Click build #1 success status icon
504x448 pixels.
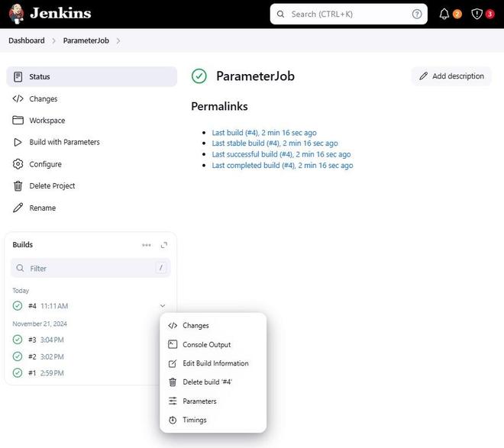(18, 372)
